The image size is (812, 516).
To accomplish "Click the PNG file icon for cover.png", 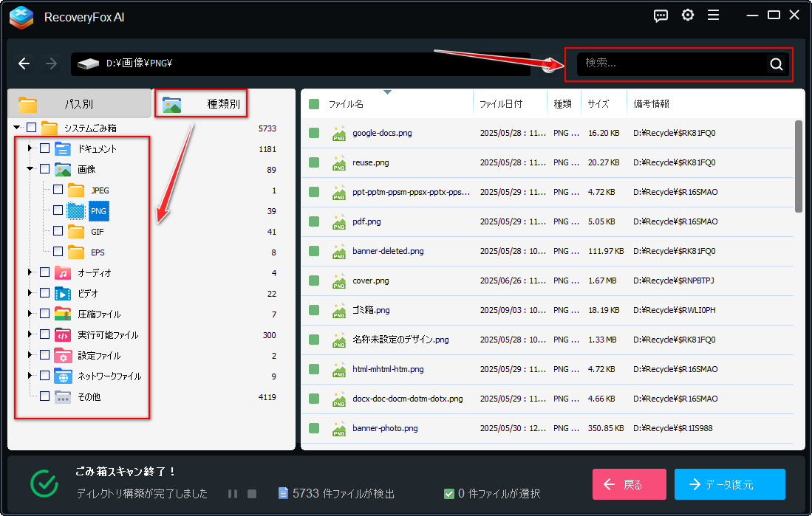I will coord(339,281).
